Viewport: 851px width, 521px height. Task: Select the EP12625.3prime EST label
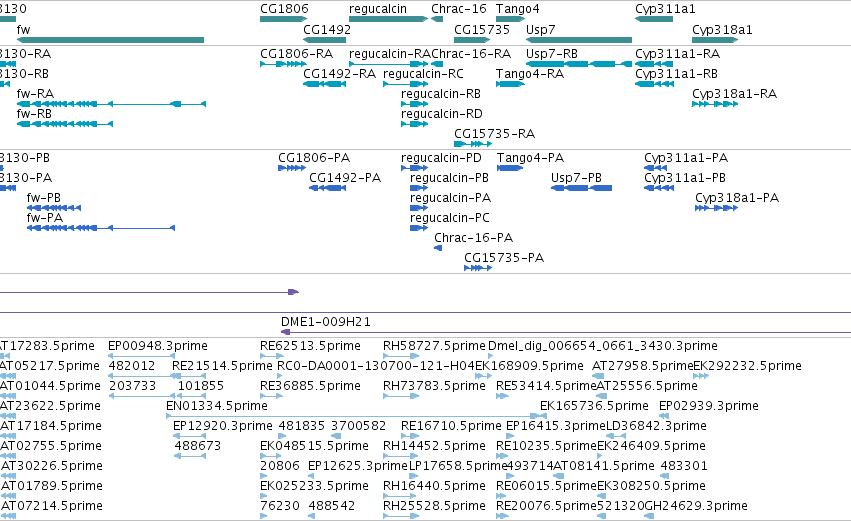(358, 466)
